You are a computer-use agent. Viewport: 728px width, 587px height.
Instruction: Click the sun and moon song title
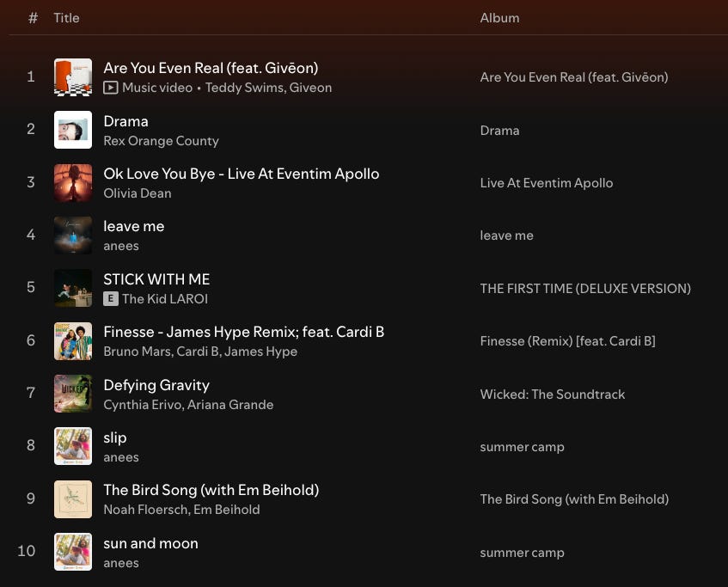click(x=150, y=543)
